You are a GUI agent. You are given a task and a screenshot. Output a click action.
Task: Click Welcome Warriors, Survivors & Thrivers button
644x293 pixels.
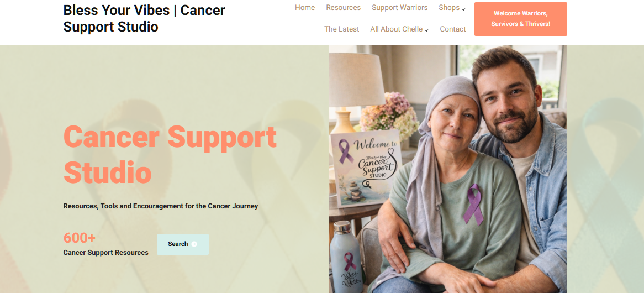point(521,19)
